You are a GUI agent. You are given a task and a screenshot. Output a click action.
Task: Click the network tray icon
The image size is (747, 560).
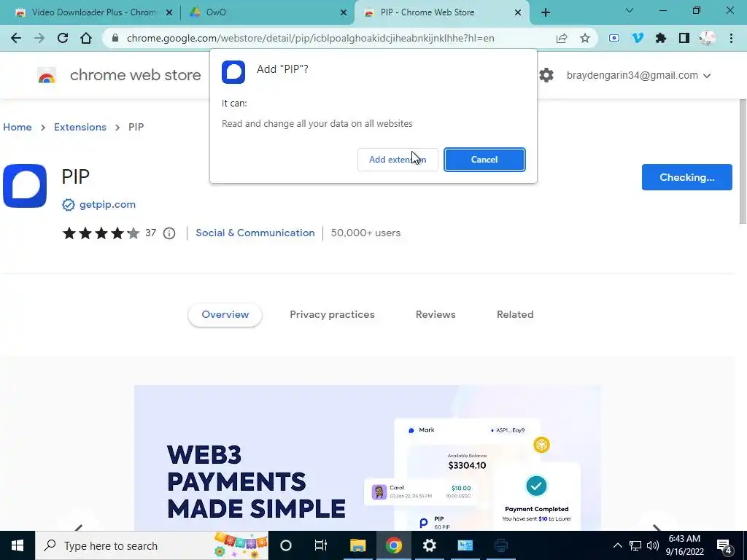pyautogui.click(x=635, y=545)
